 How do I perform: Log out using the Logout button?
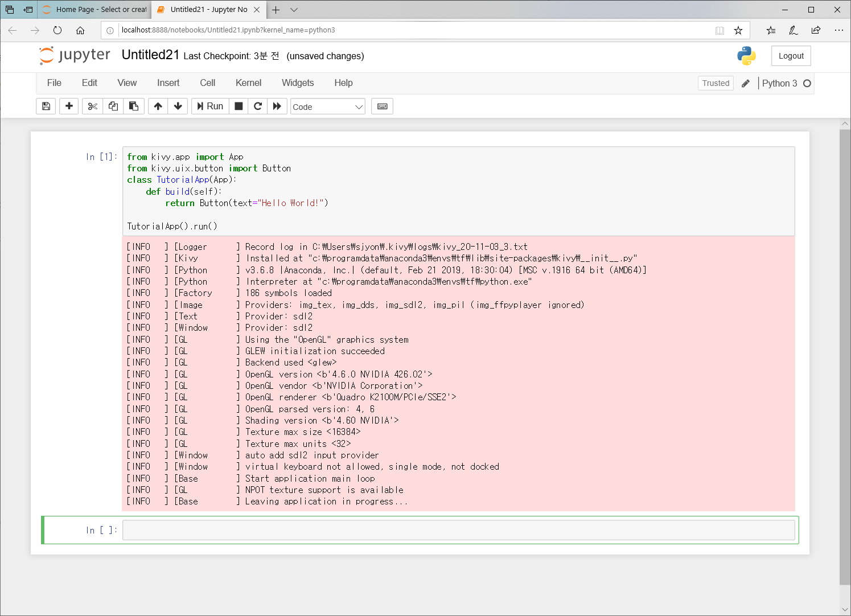pos(791,56)
